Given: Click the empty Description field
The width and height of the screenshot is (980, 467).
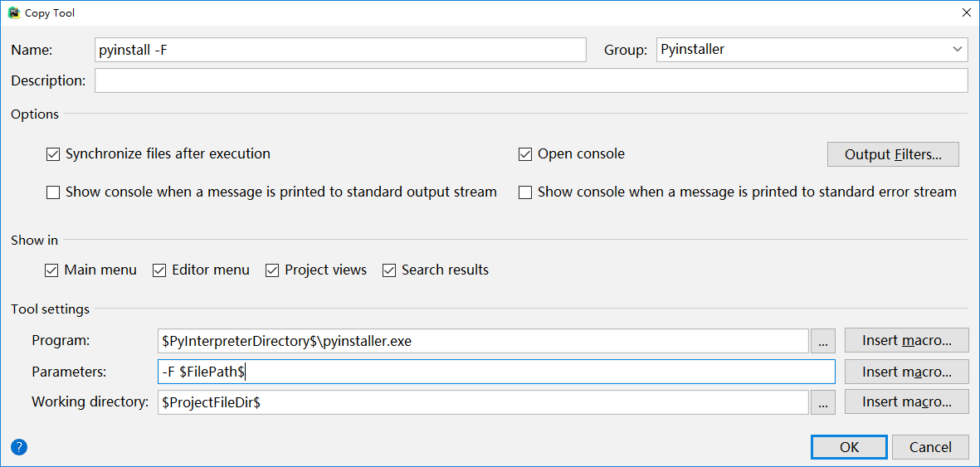Looking at the screenshot, I should pyautogui.click(x=531, y=80).
